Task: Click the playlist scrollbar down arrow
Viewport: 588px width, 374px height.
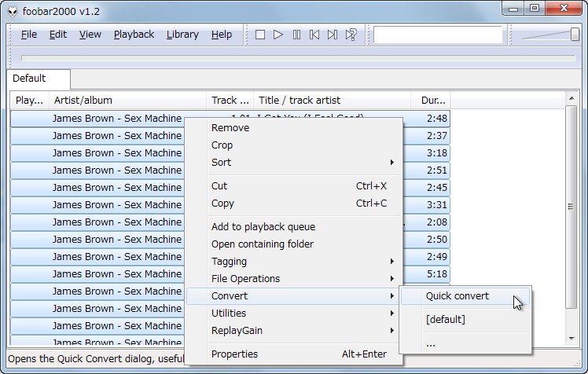Action: pos(571,339)
